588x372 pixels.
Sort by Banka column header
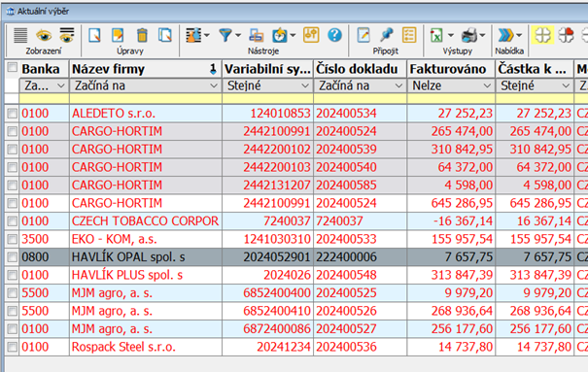pos(44,69)
